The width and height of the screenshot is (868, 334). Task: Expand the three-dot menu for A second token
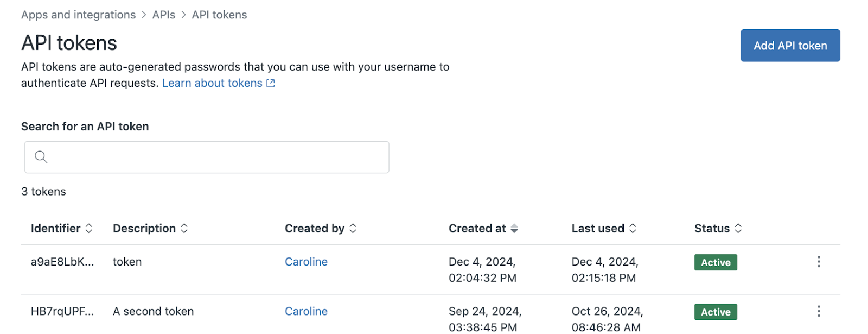(819, 311)
